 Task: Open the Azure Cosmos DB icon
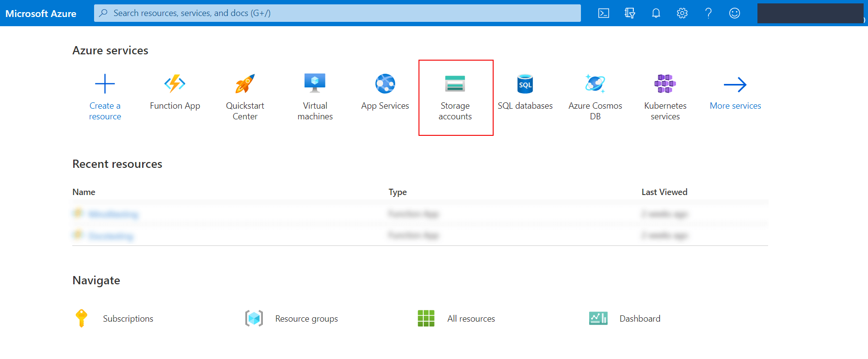[x=595, y=83]
